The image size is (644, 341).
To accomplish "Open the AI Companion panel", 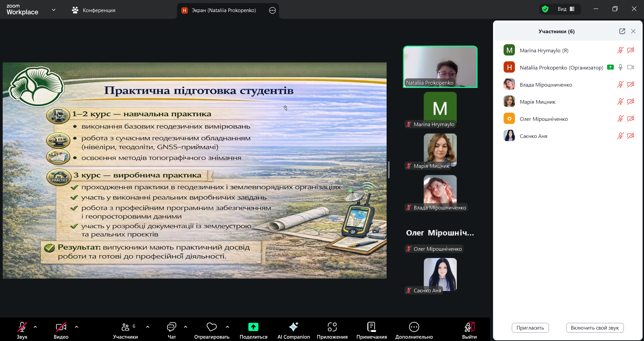I will pos(293,330).
